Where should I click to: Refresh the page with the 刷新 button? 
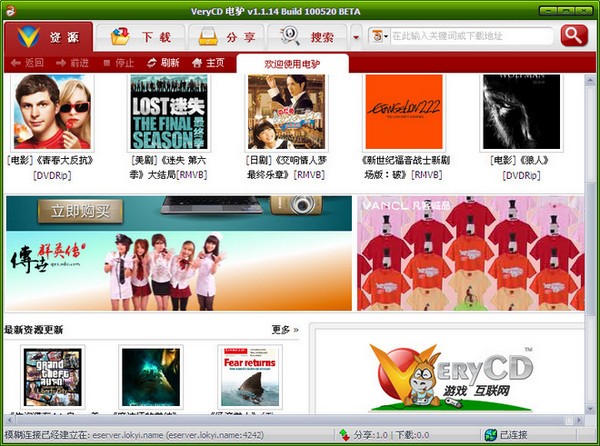(x=163, y=63)
